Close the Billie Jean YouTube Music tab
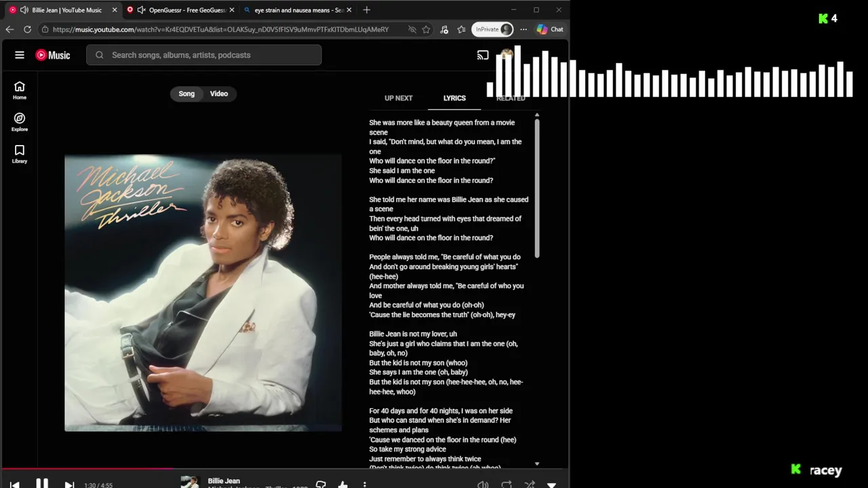The width and height of the screenshot is (868, 488). pyautogui.click(x=114, y=10)
